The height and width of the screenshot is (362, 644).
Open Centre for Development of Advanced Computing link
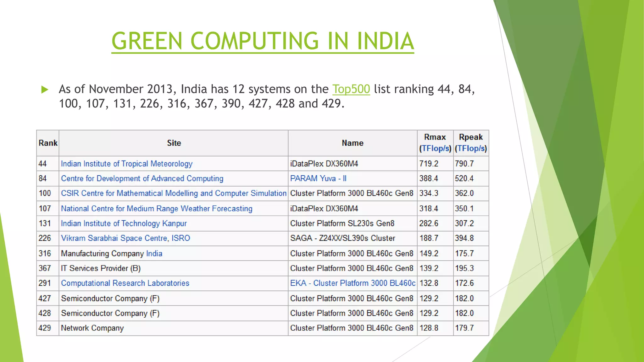[x=142, y=178]
